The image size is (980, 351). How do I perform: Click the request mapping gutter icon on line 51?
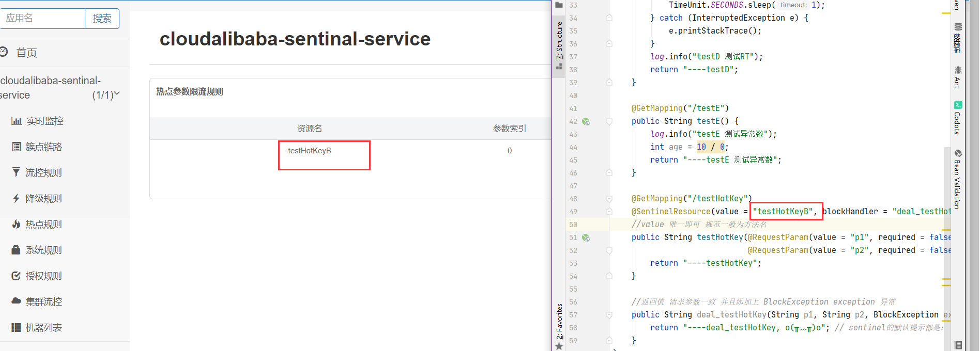(x=586, y=237)
